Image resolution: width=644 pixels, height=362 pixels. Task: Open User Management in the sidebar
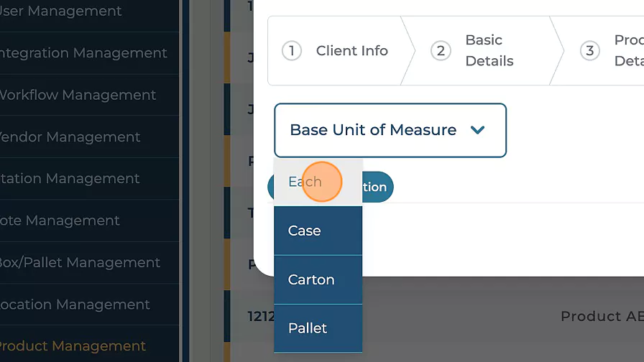click(60, 11)
